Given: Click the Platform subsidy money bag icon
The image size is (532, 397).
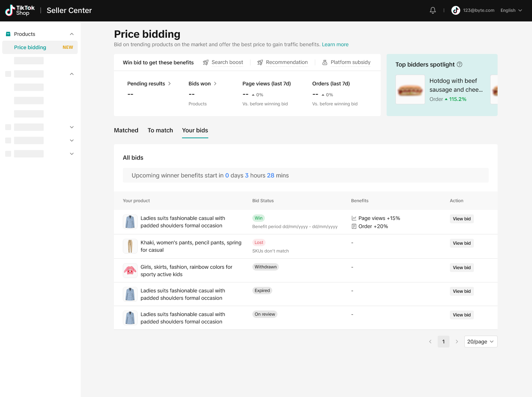Looking at the screenshot, I should (x=325, y=62).
